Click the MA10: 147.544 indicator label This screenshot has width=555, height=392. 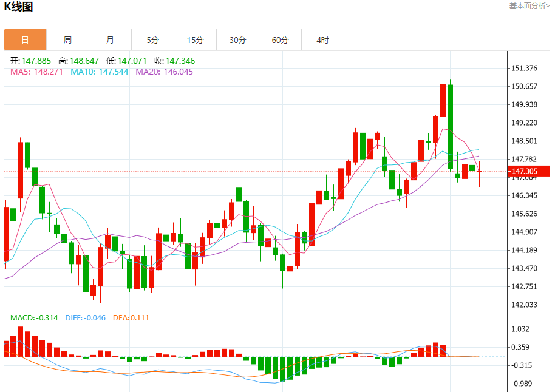pos(100,72)
